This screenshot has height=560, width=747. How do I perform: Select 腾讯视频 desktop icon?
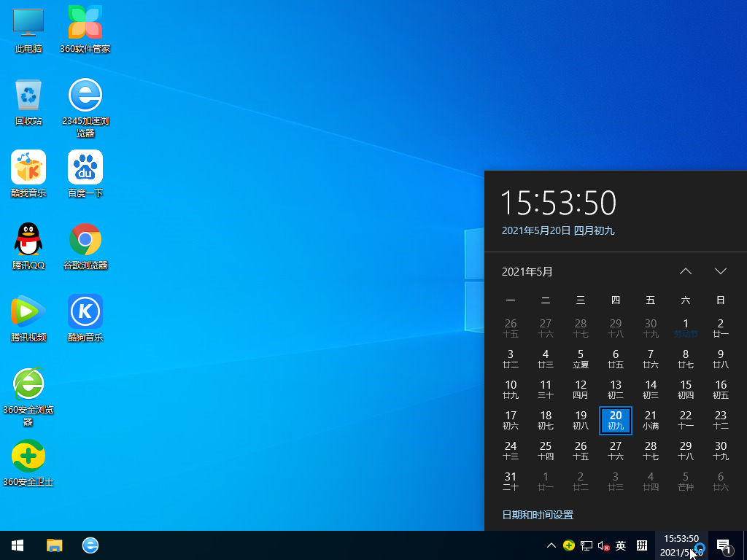28,319
